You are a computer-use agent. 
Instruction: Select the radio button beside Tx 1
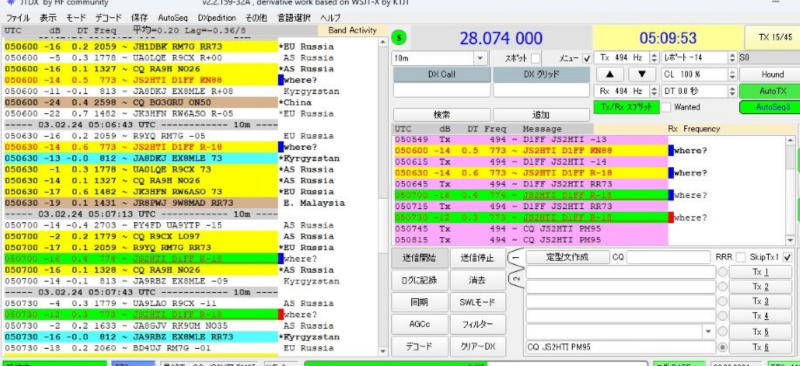[722, 272]
